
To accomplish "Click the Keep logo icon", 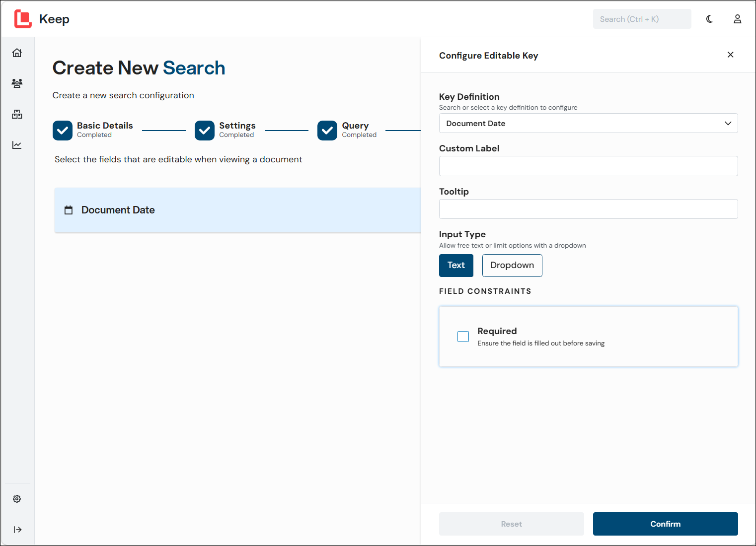I will [x=23, y=19].
